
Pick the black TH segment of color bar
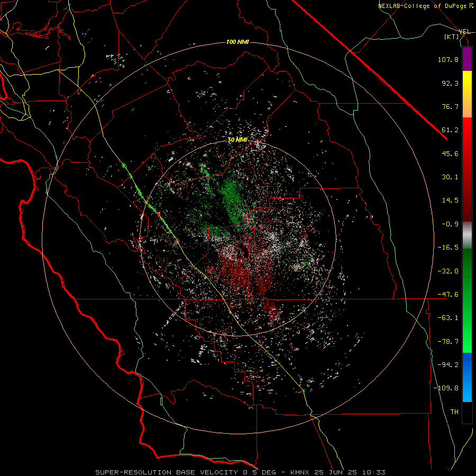(467, 412)
